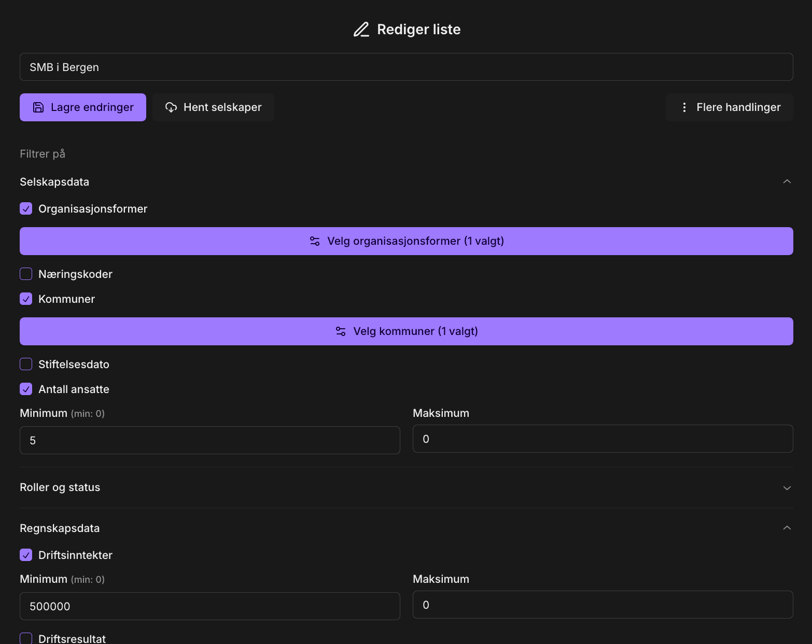Click the Driftsinntekter Maksimum input field
The image size is (812, 644).
tap(603, 605)
